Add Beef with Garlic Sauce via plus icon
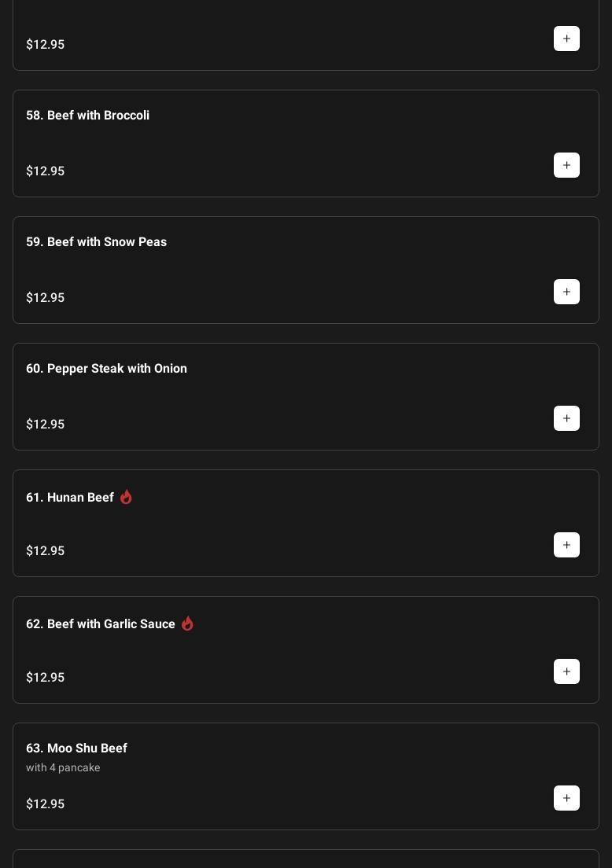This screenshot has width=612, height=868. [566, 671]
